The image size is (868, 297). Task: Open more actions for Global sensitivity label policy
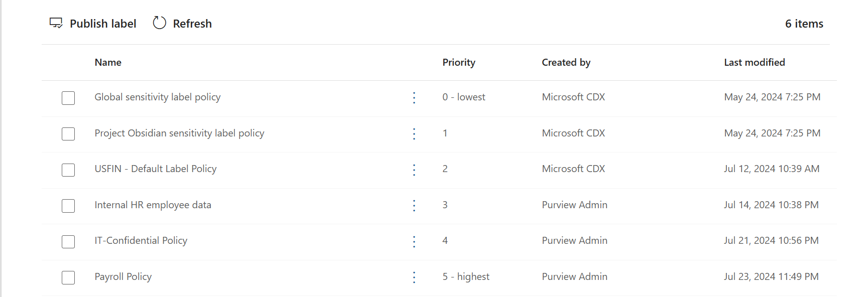[414, 98]
